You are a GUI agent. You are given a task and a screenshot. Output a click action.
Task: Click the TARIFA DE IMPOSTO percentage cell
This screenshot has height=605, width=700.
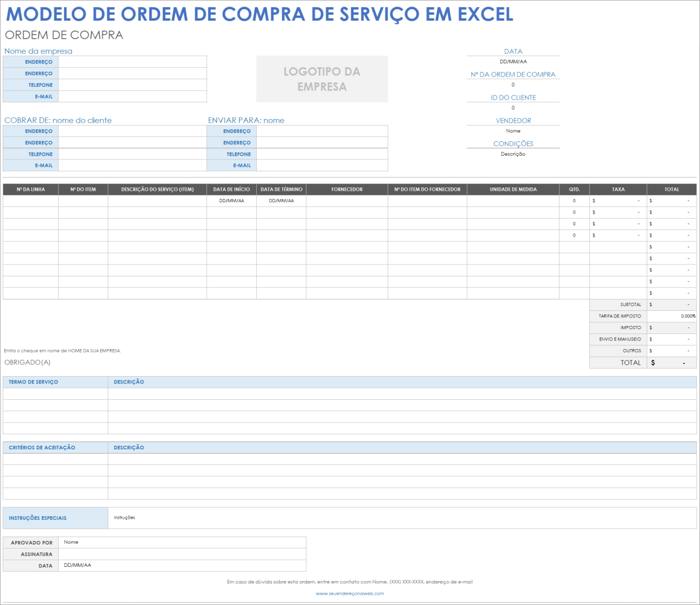coord(671,316)
